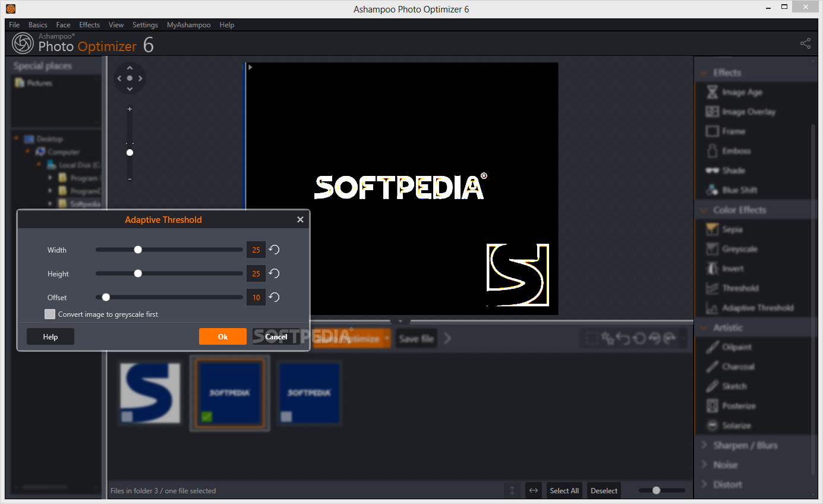Check the third Softpedia thumbnail checkbox

tap(286, 417)
